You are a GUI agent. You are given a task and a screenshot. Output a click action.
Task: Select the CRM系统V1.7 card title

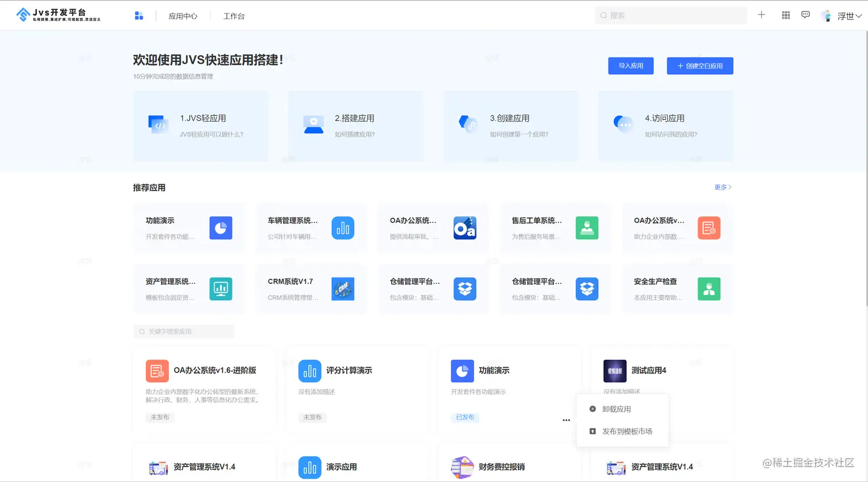point(290,281)
